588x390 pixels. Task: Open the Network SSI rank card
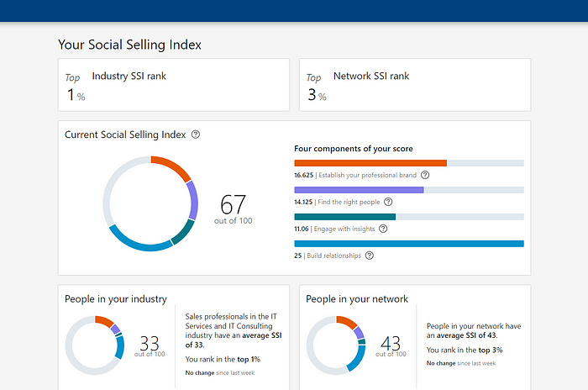point(415,85)
